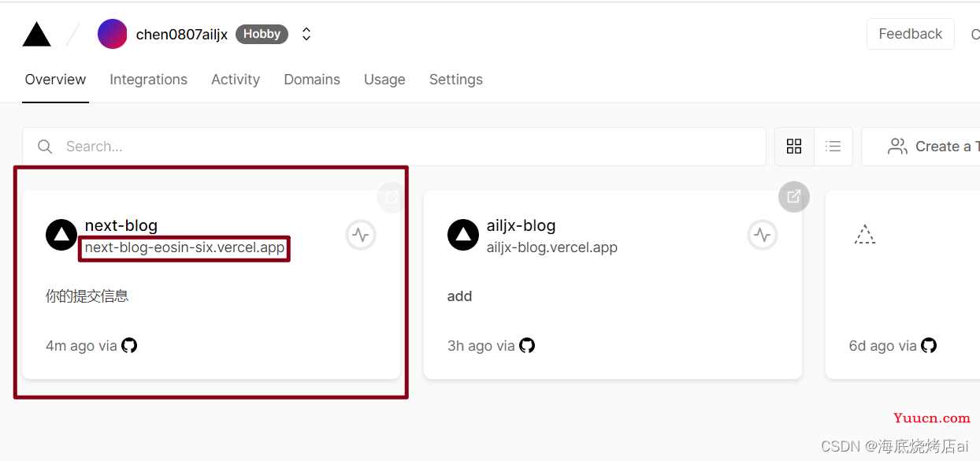Open the Feedback button
This screenshot has width=980, height=461.
(911, 34)
